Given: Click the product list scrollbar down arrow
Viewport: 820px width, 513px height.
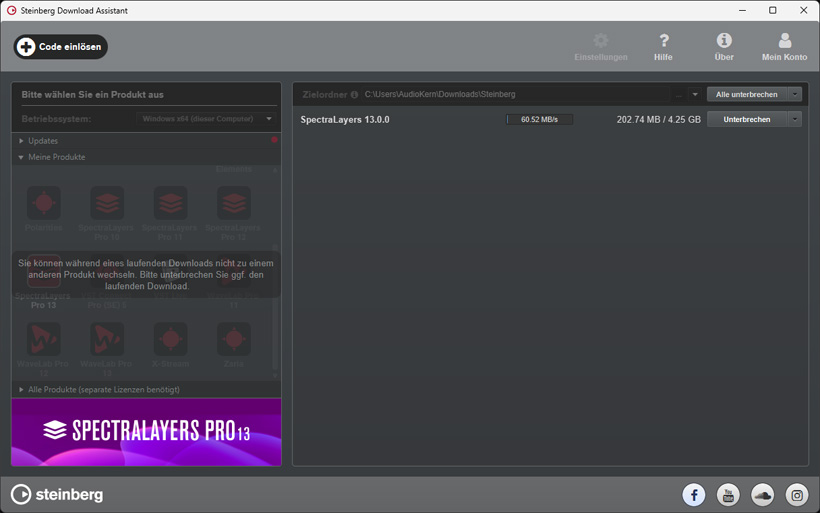Looking at the screenshot, I should tap(275, 375).
